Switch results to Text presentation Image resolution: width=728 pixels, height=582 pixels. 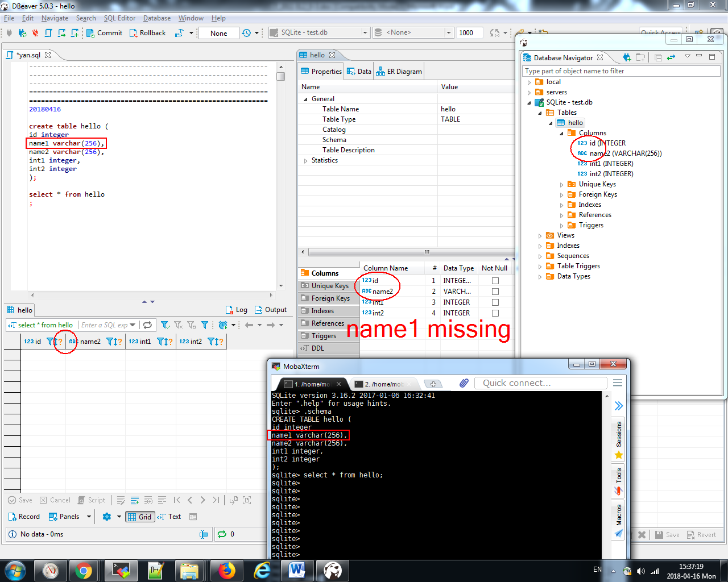click(x=169, y=517)
